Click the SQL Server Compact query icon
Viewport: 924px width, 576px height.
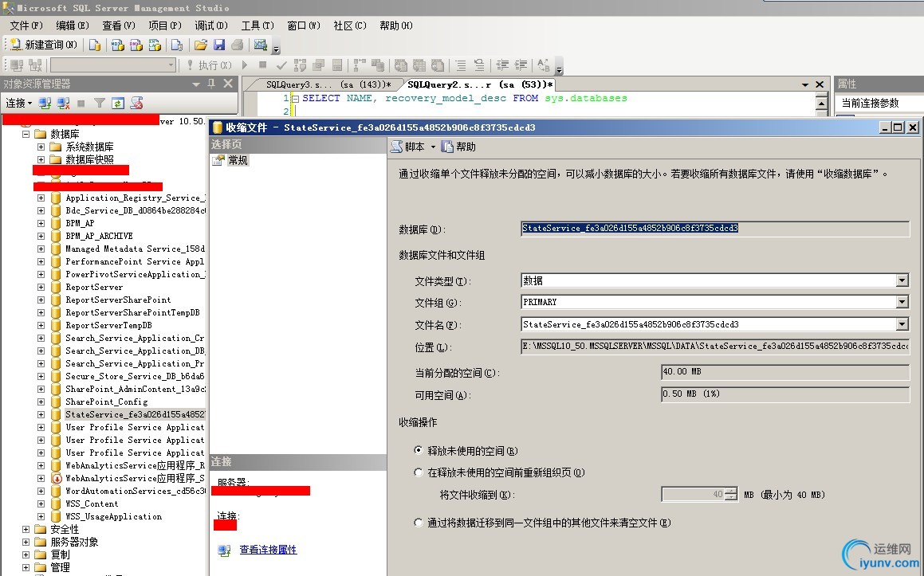[177, 45]
